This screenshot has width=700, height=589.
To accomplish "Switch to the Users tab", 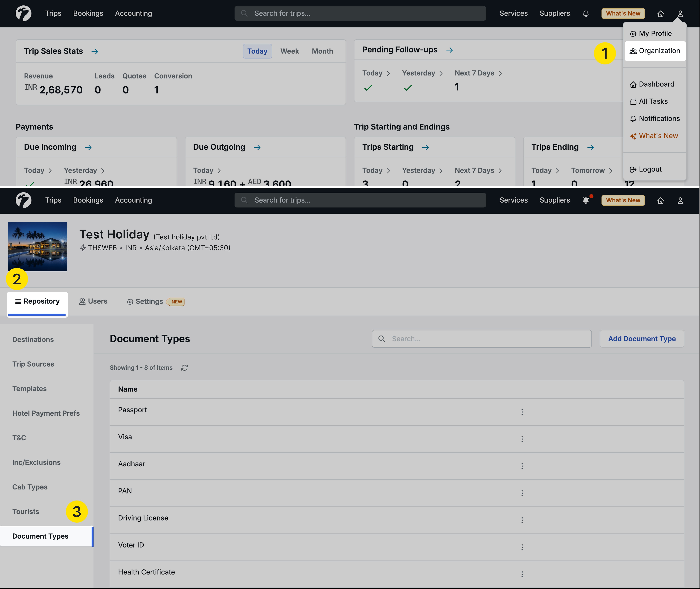I will pyautogui.click(x=93, y=302).
